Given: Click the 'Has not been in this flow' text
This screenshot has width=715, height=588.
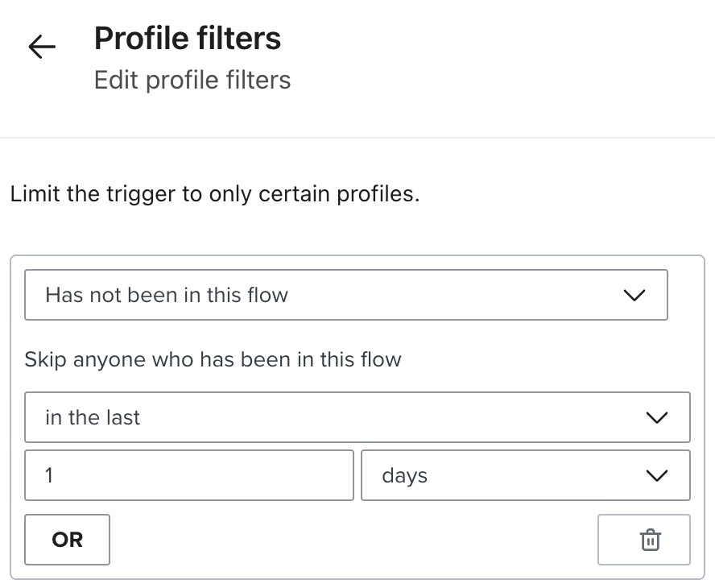Looking at the screenshot, I should 167,295.
